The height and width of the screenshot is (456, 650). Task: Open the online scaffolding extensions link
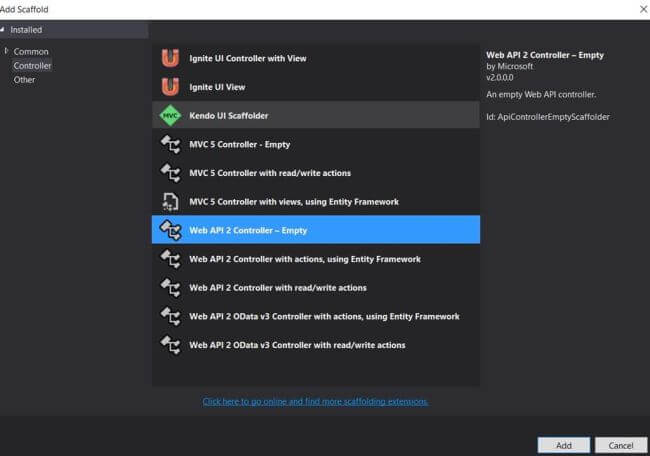(315, 401)
